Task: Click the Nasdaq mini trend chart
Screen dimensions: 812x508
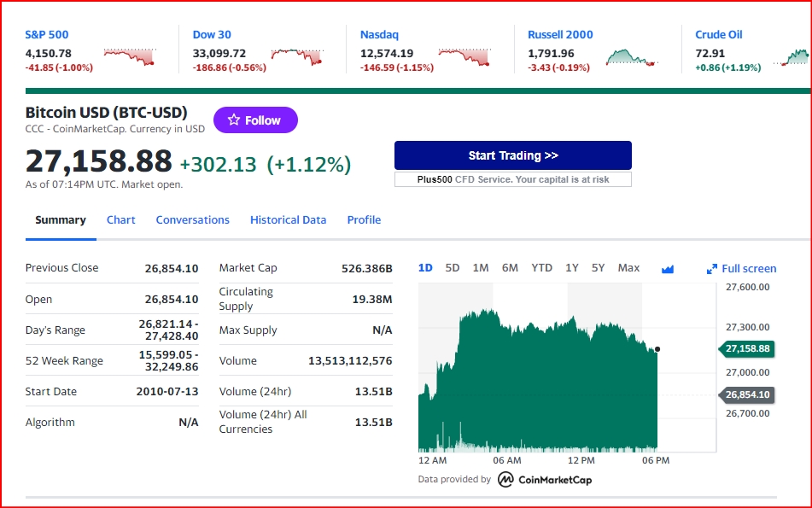Action: pos(464,57)
